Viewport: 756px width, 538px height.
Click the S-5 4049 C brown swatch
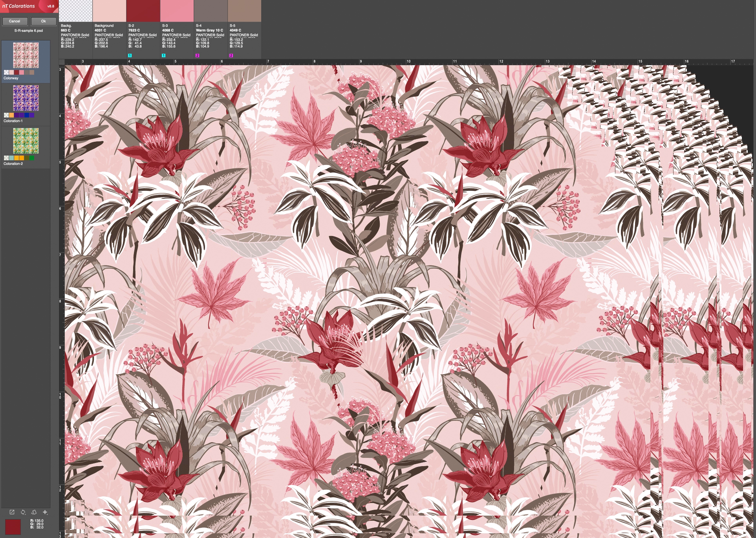click(244, 11)
